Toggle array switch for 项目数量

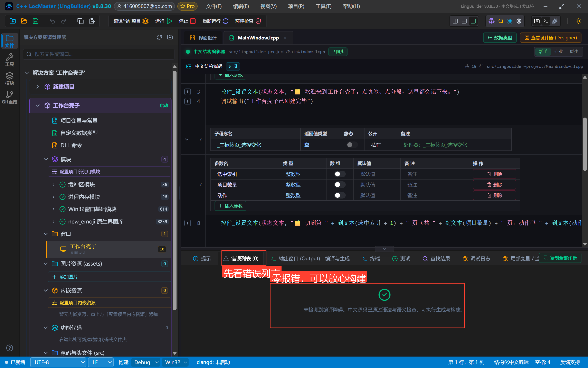point(340,185)
